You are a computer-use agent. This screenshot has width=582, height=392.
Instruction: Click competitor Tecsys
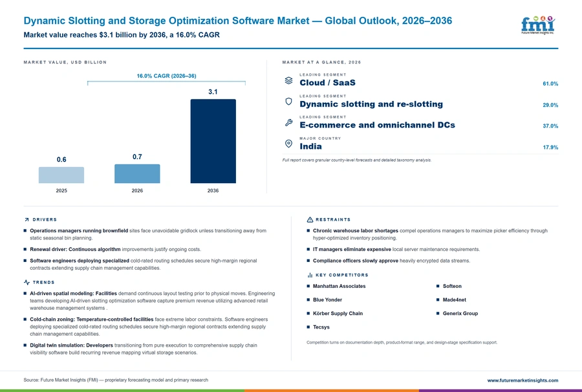pos(321,327)
